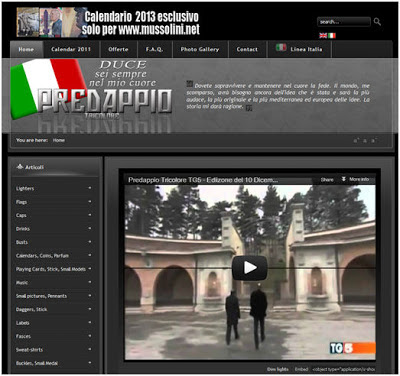Play the Predappio Tricolore TG5 video

point(249,268)
